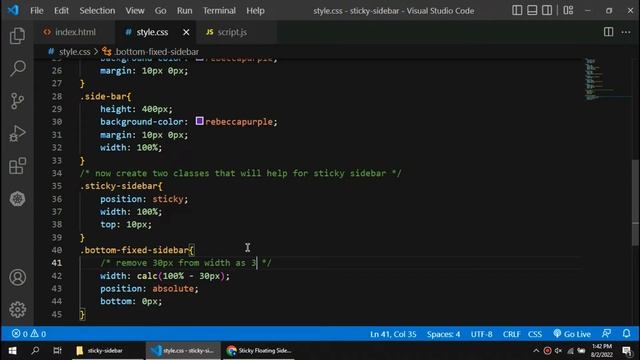640x360 pixels.
Task: Open the Manage gear icon
Action: pos(17,310)
